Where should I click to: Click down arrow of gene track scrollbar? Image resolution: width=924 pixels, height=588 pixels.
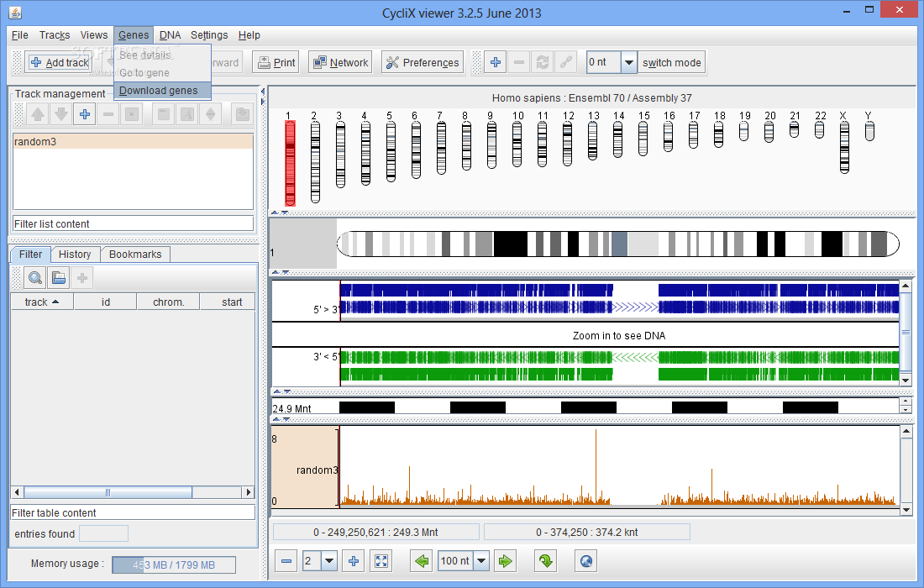(906, 381)
